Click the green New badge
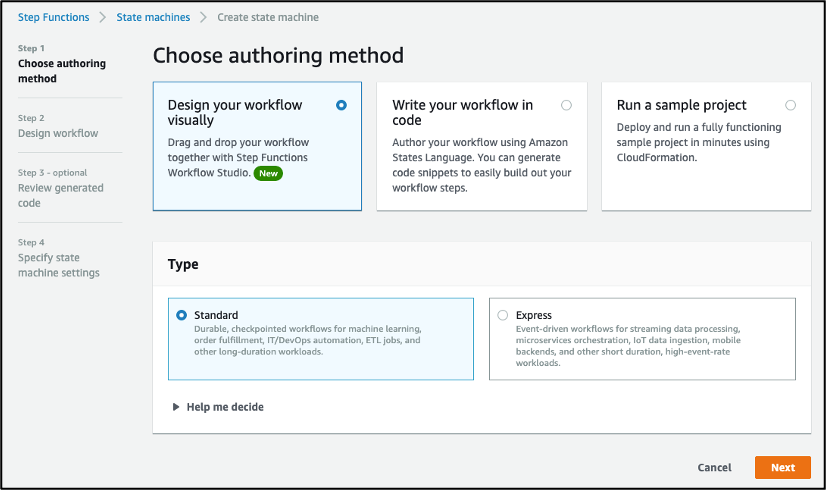 (268, 174)
